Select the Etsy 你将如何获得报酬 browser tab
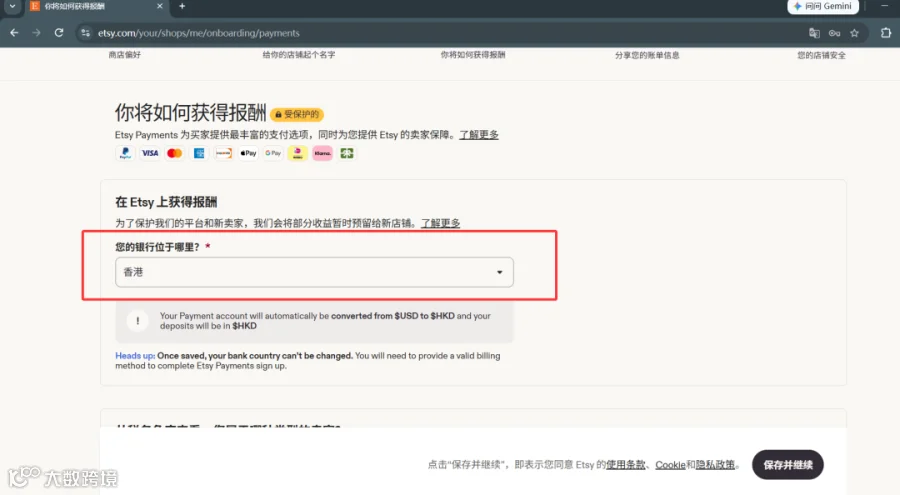900x495 pixels. pos(96,6)
